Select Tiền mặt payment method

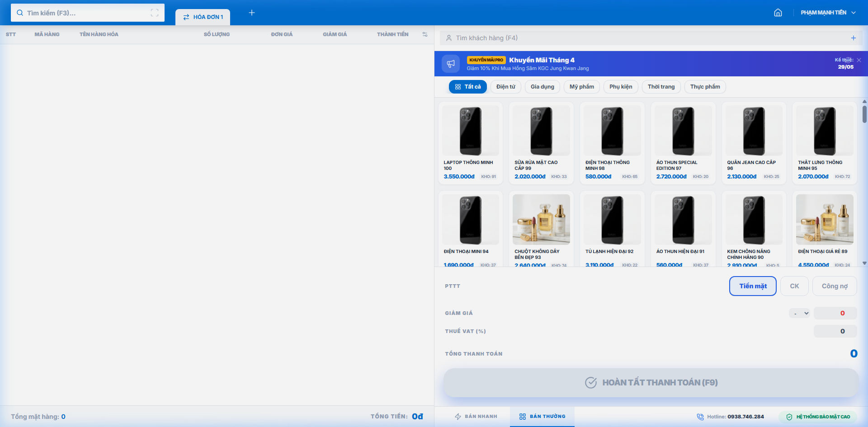point(752,286)
